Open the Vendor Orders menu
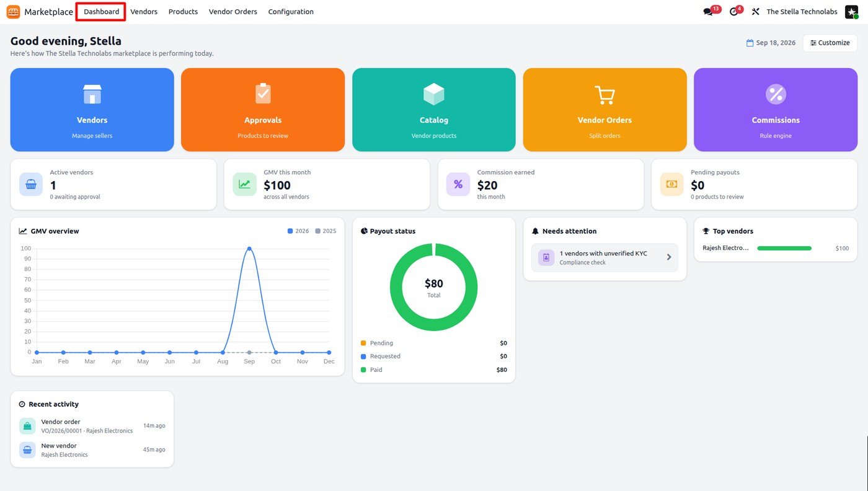 click(x=233, y=12)
